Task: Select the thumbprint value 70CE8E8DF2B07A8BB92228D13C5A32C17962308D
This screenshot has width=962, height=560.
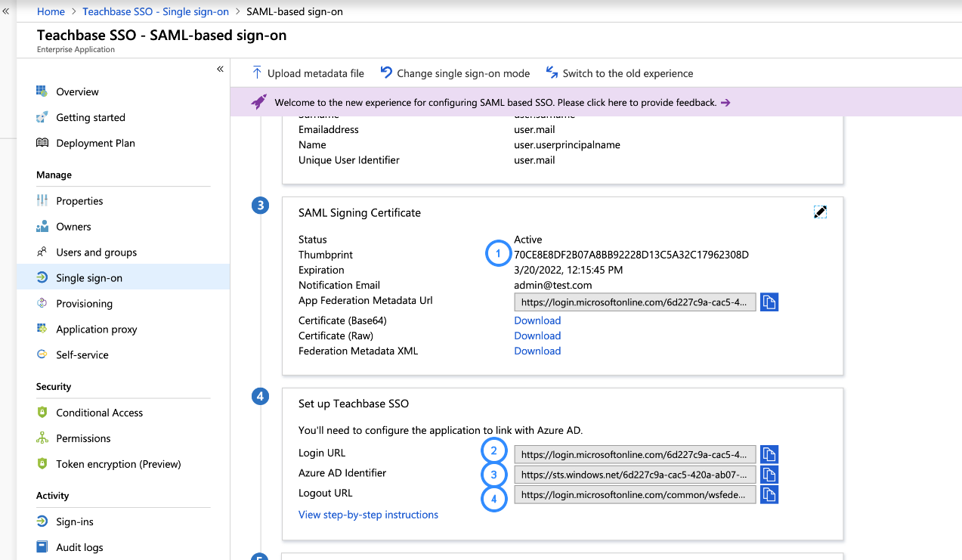Action: click(631, 255)
